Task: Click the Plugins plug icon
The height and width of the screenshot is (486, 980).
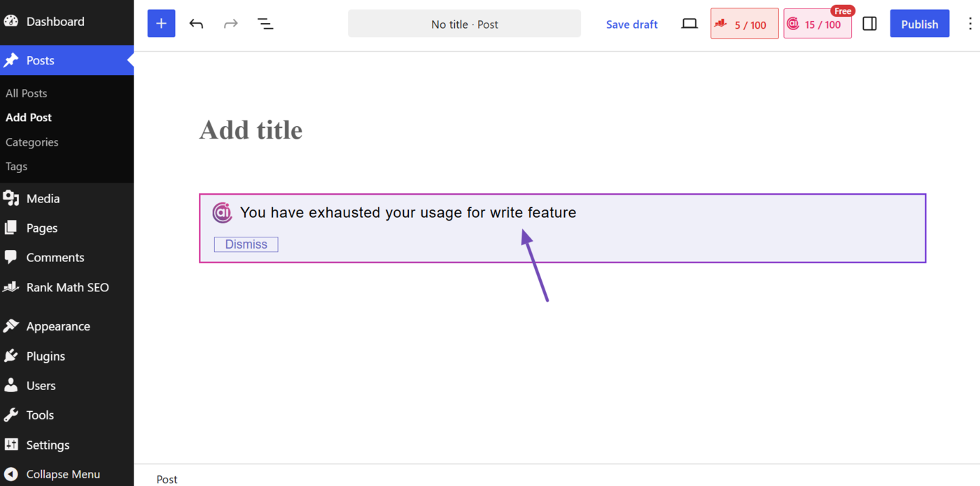Action: 11,356
